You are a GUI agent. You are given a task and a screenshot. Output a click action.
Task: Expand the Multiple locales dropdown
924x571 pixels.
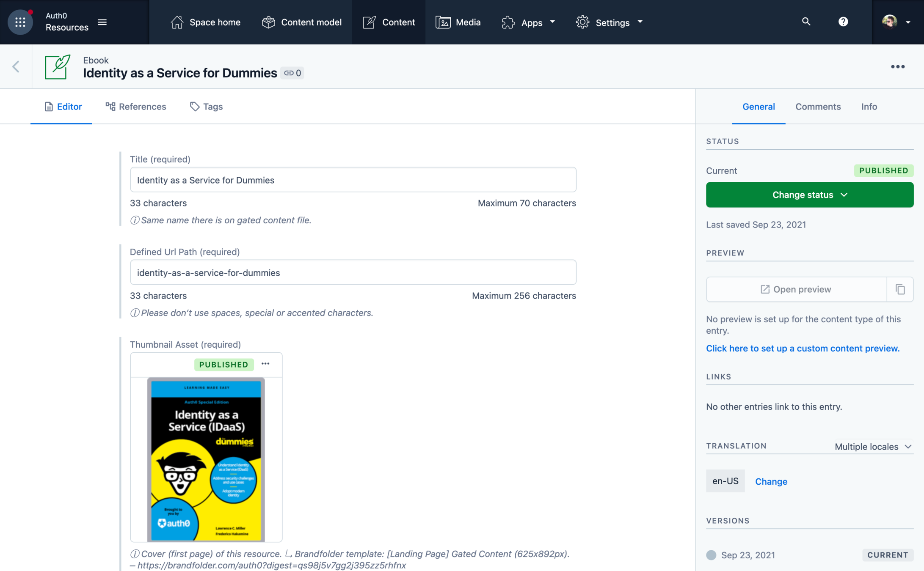[873, 446]
